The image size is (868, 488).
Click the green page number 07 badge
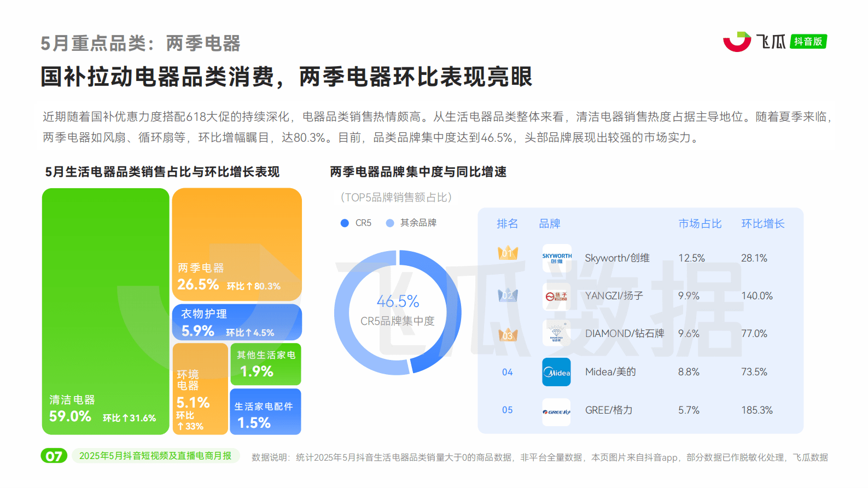tap(54, 456)
